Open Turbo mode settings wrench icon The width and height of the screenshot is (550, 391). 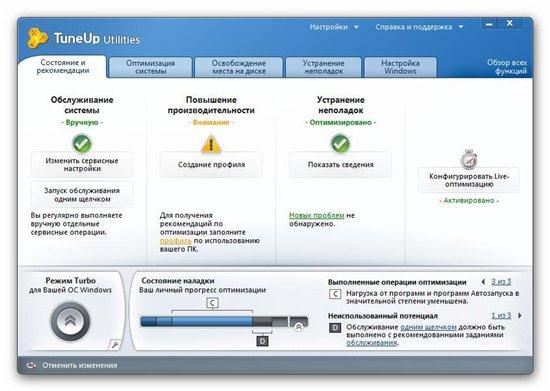point(115,344)
